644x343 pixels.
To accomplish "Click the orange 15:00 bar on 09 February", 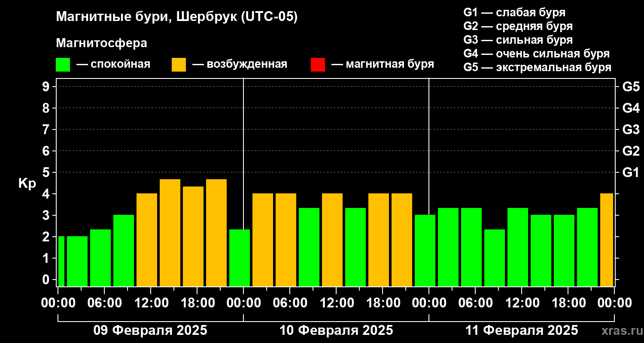I will tap(170, 233).
